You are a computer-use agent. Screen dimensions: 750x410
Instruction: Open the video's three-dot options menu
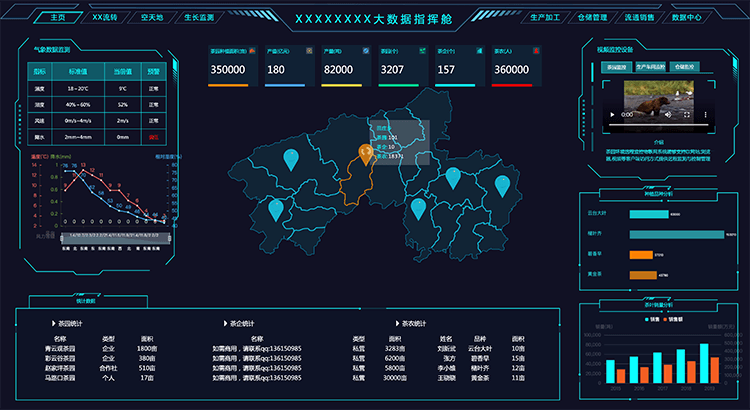pyautogui.click(x=705, y=115)
